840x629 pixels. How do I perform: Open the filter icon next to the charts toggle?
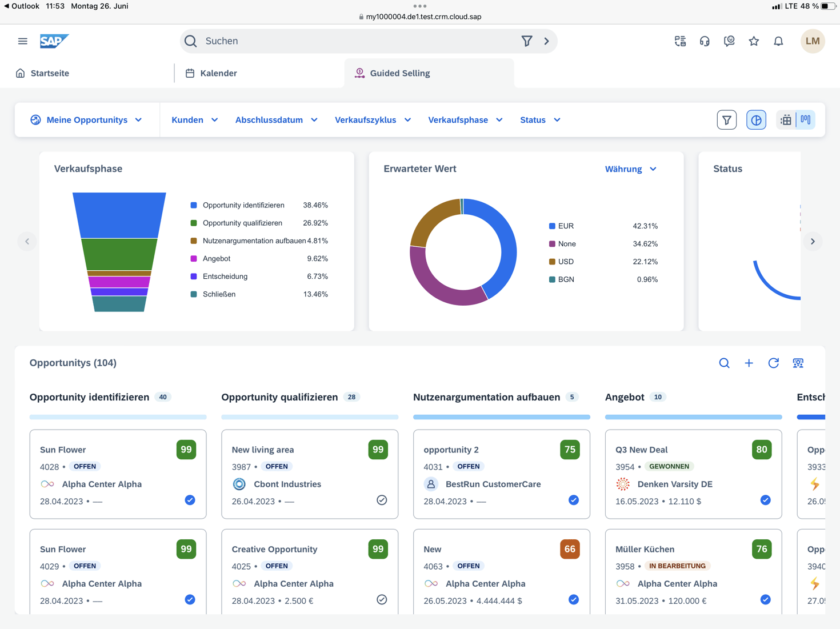[x=726, y=120]
